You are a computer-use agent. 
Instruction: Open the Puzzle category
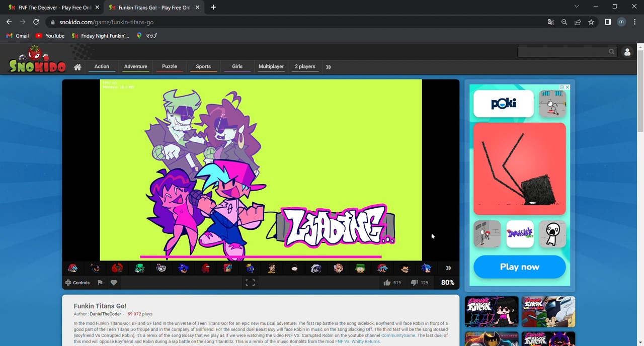pyautogui.click(x=170, y=66)
